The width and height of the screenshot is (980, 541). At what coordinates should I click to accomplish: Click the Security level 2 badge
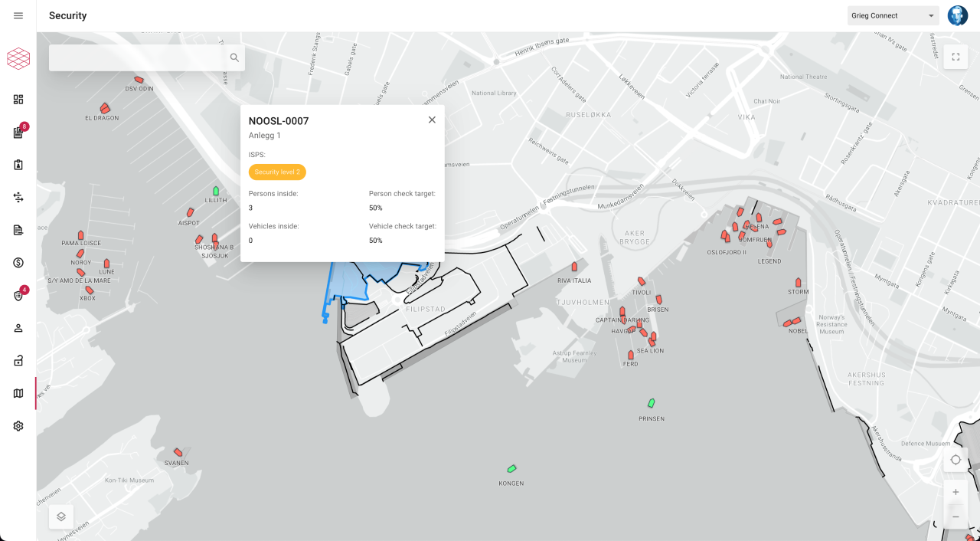pyautogui.click(x=277, y=172)
